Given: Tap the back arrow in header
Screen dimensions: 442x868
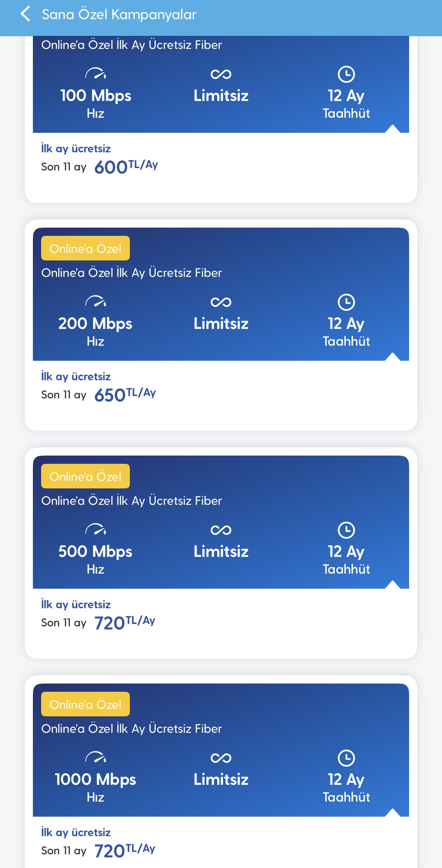Looking at the screenshot, I should pyautogui.click(x=25, y=14).
